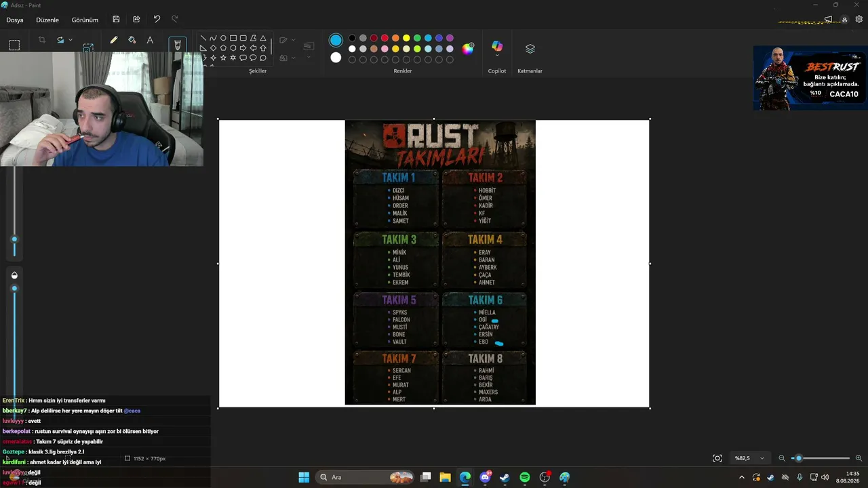Pick the Pencil tool

click(113, 40)
